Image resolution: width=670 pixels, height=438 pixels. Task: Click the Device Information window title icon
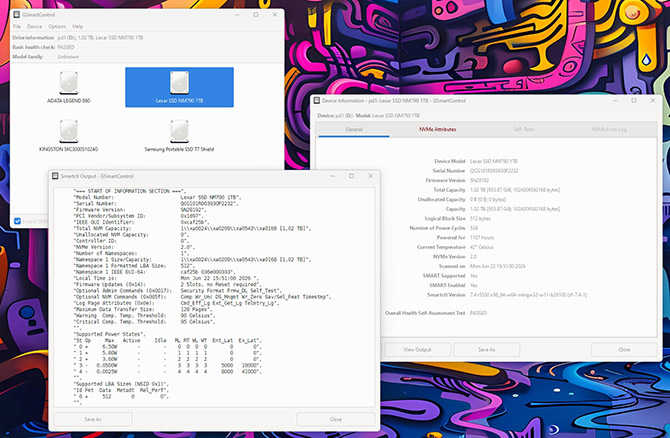317,100
